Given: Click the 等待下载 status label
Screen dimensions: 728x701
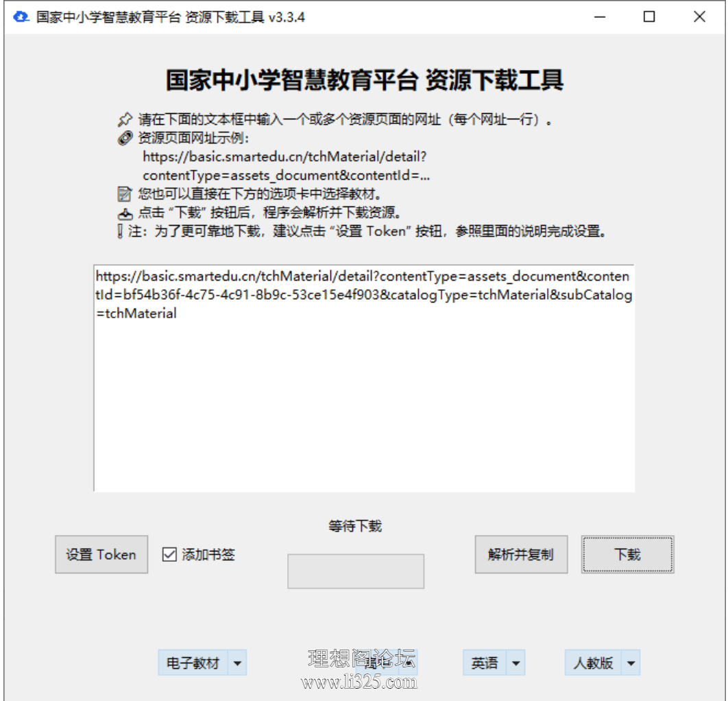Looking at the screenshot, I should tap(355, 526).
